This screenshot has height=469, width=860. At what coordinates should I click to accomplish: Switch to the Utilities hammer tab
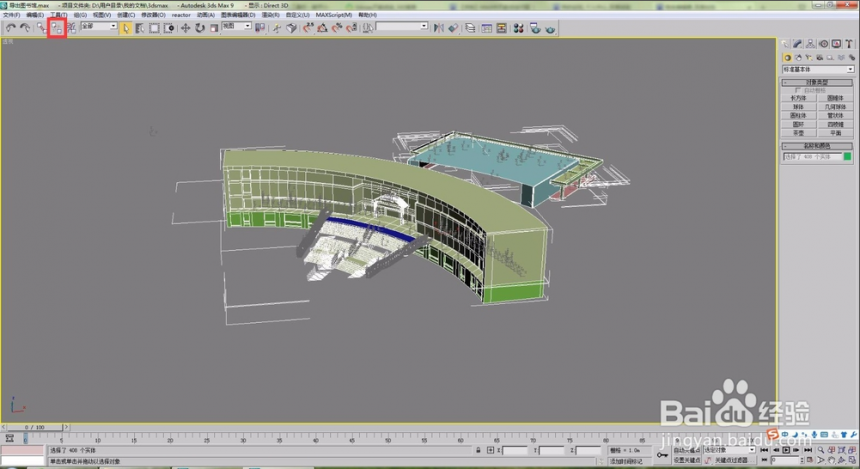849,44
